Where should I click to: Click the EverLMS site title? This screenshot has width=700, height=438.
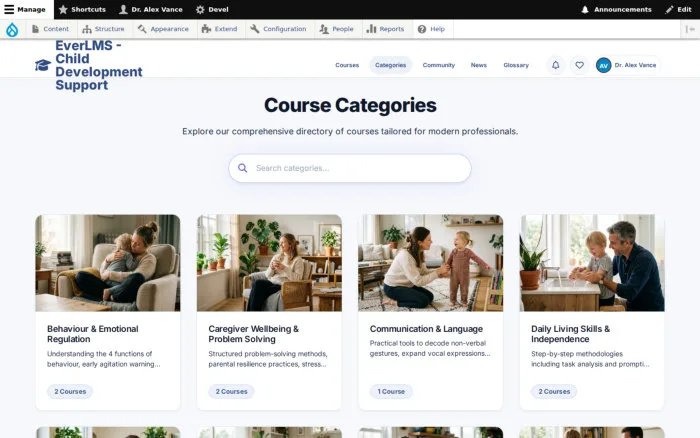click(x=99, y=65)
